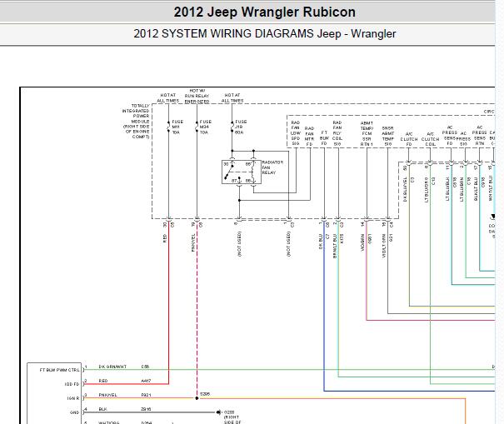Click the vertical "BRN/LT BLU" wire label
This screenshot has height=424, width=504.
click(x=335, y=246)
